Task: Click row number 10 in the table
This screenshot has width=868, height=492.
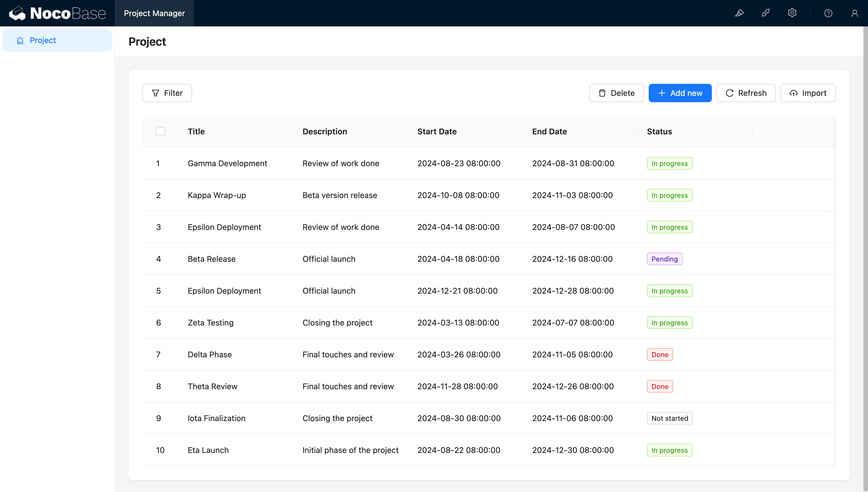Action: tap(160, 450)
